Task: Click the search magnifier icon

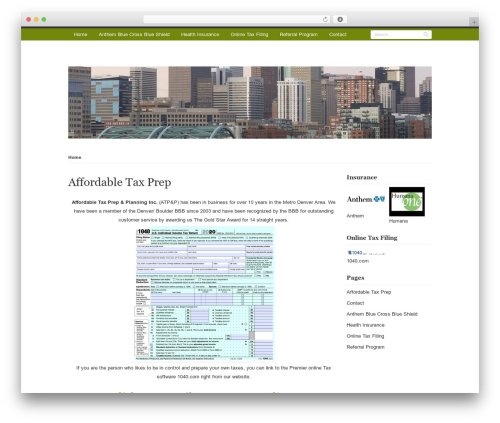Action: (x=426, y=34)
